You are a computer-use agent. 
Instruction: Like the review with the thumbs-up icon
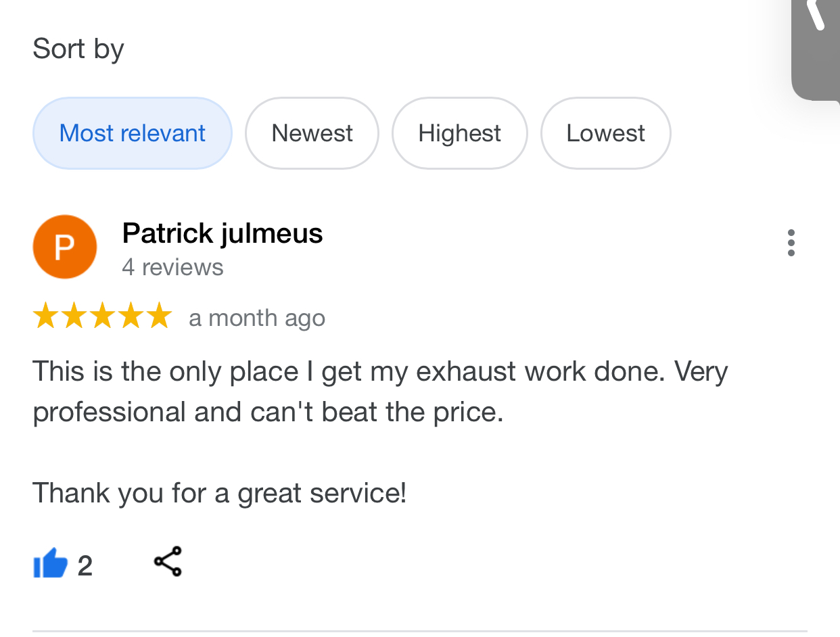tap(51, 563)
